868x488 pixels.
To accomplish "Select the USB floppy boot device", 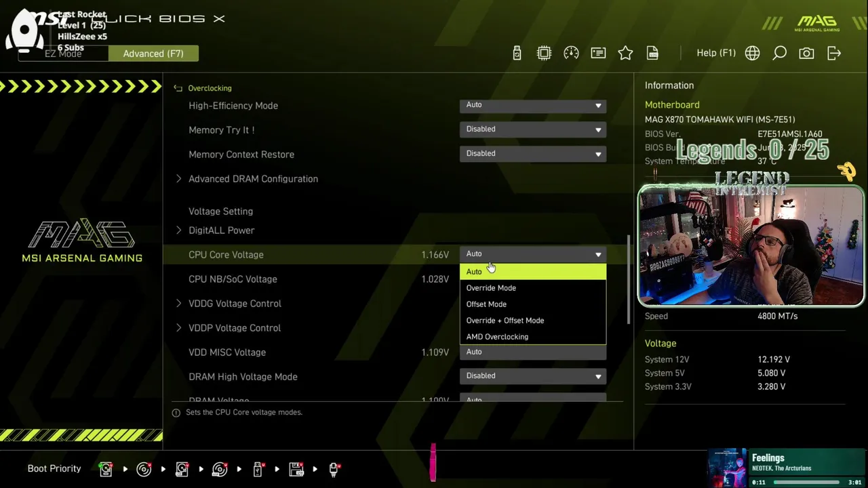I will pos(296,468).
